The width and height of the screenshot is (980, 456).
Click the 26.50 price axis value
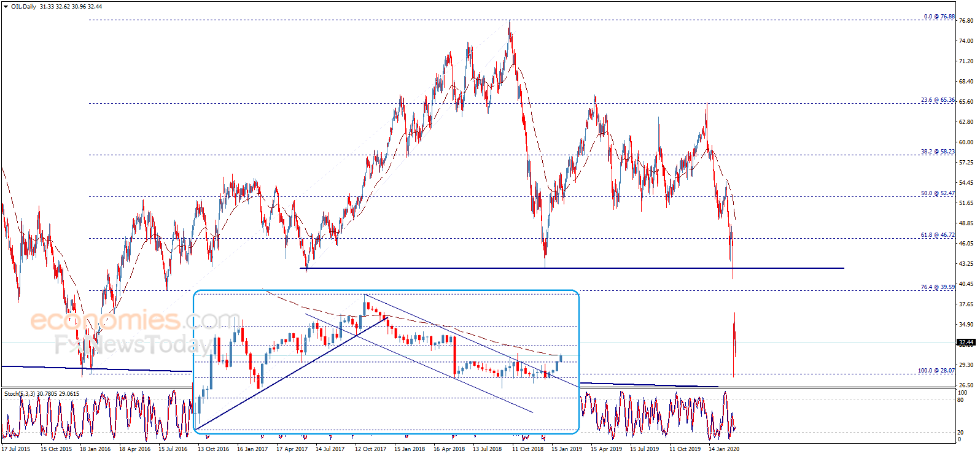pyautogui.click(x=966, y=385)
